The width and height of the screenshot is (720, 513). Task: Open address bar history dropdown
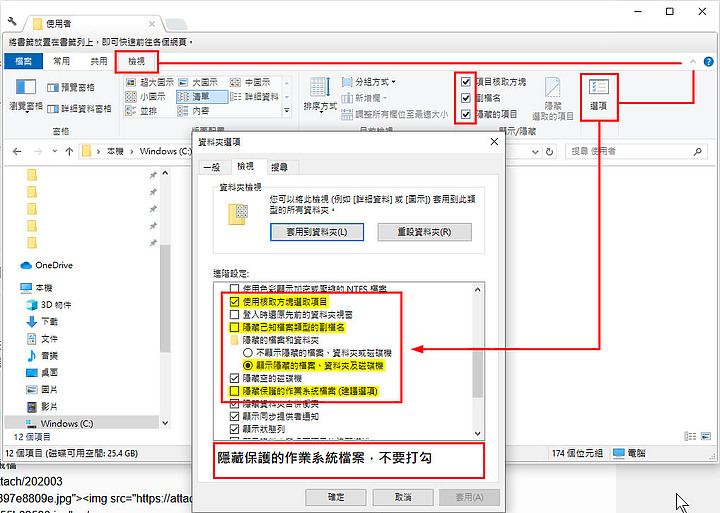535,152
